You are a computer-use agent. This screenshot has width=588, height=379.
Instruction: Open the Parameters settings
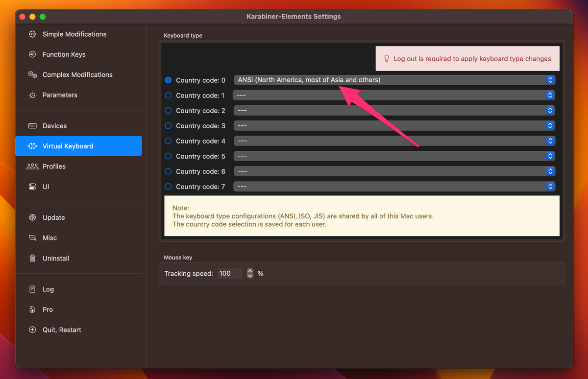(x=60, y=95)
